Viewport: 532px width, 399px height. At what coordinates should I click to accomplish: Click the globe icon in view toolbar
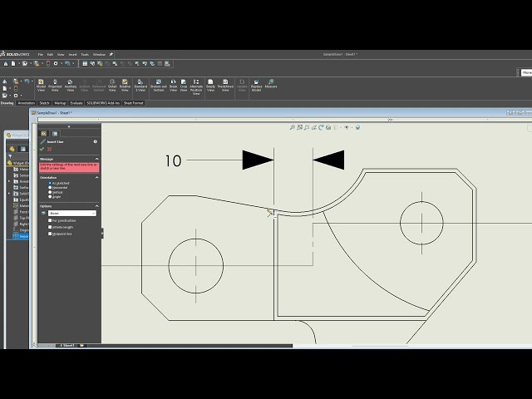pos(357,127)
